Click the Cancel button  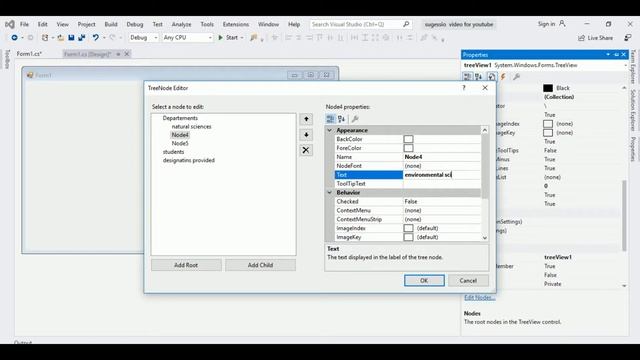(468, 280)
